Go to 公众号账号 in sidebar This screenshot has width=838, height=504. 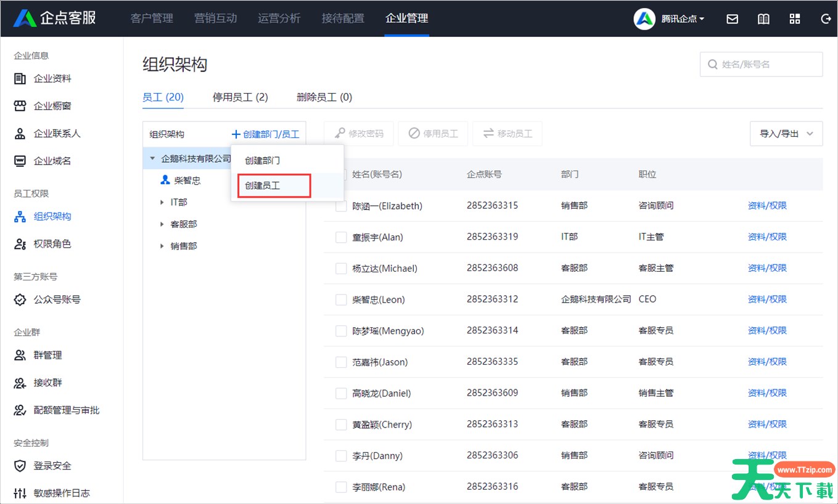click(x=57, y=299)
